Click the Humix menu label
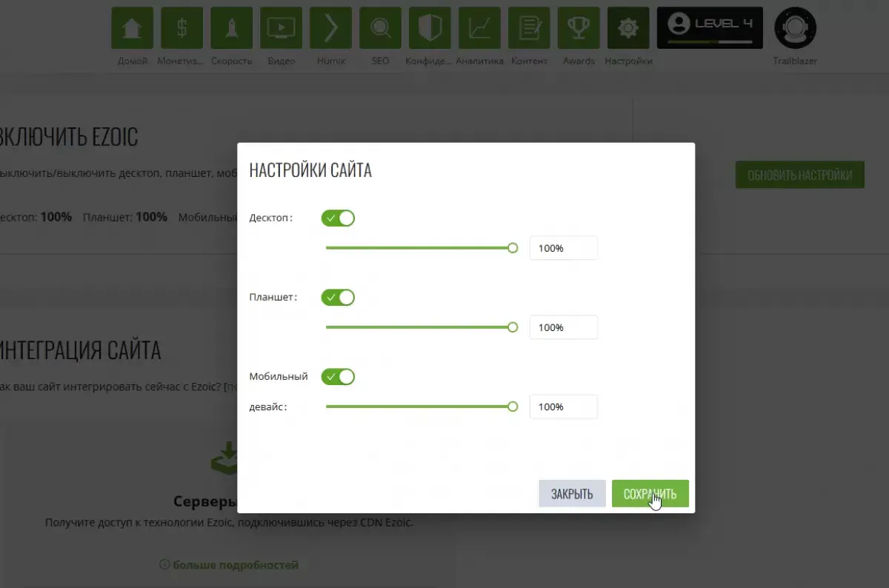This screenshot has width=889, height=588. click(330, 61)
